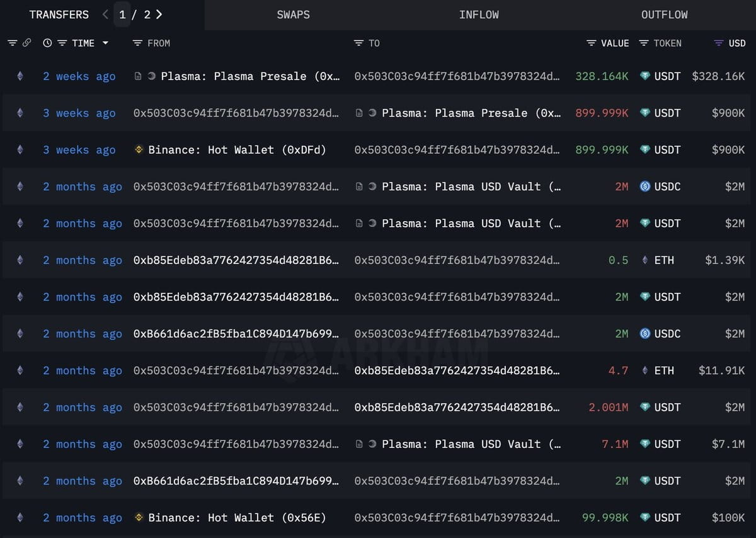This screenshot has height=538, width=756.
Task: Click USDC label on 0xB661d6 row
Action: coord(667,334)
